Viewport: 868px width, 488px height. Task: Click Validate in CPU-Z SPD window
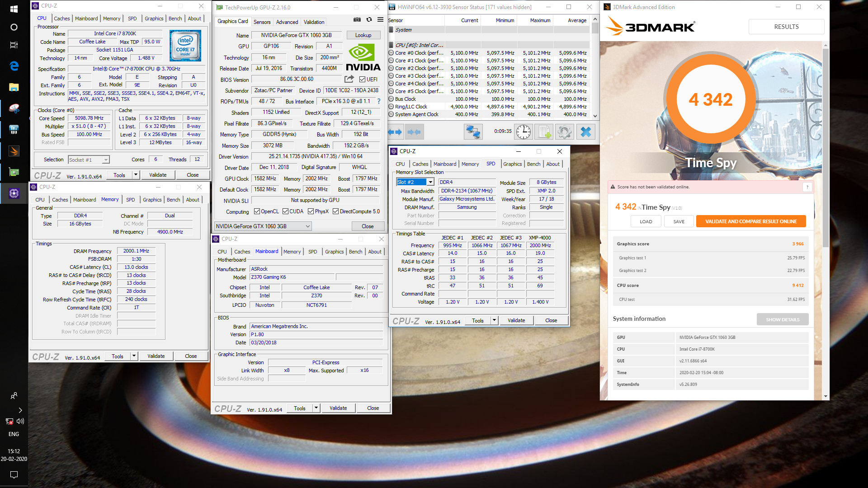pos(516,320)
